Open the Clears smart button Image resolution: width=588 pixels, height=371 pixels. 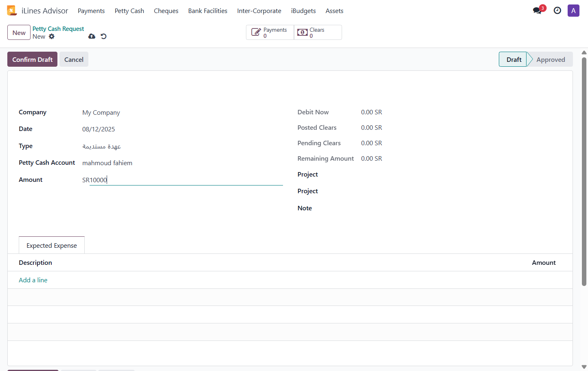(318, 33)
